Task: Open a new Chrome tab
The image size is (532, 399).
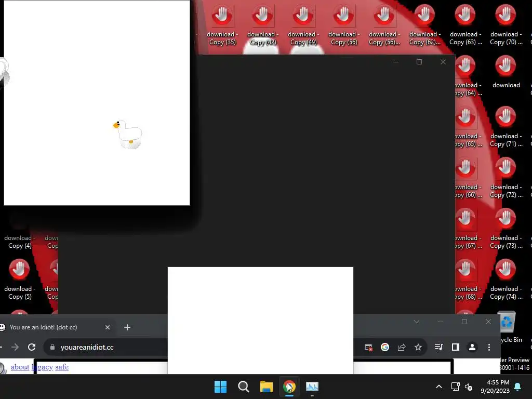Action: pyautogui.click(x=127, y=327)
